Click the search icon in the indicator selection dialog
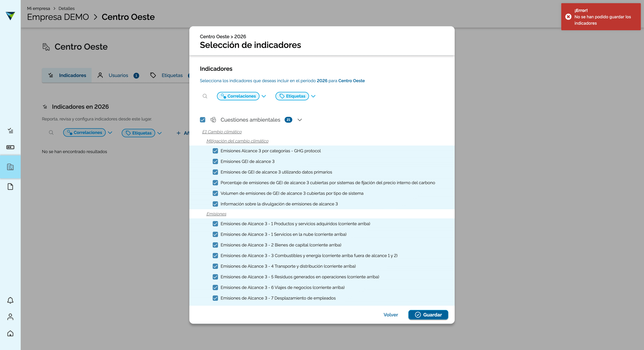The width and height of the screenshot is (644, 350). point(205,96)
